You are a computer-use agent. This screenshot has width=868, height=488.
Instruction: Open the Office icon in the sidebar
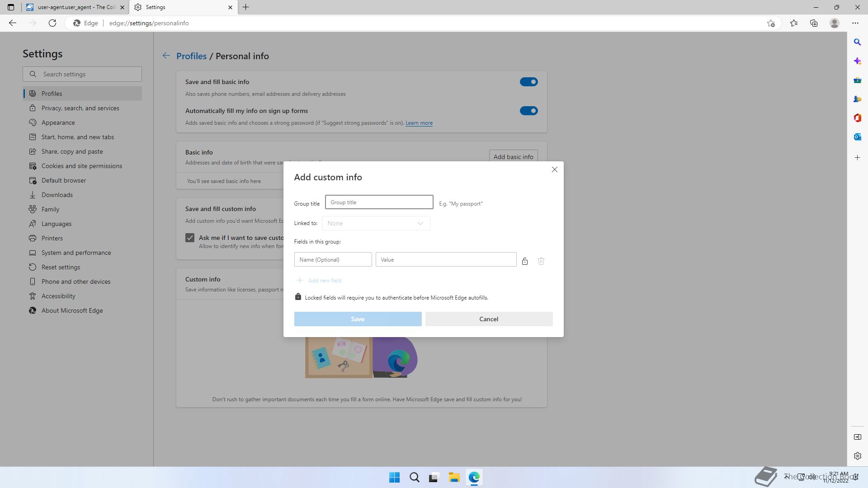pyautogui.click(x=857, y=118)
